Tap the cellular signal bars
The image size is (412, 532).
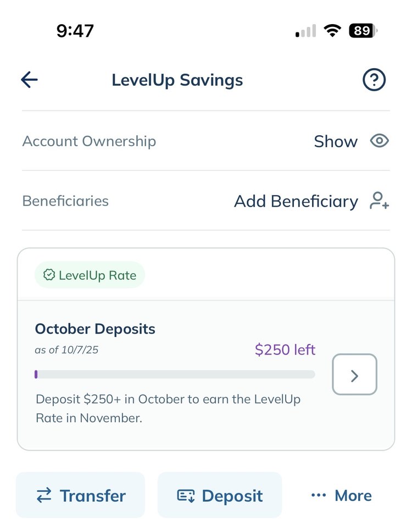click(x=305, y=31)
